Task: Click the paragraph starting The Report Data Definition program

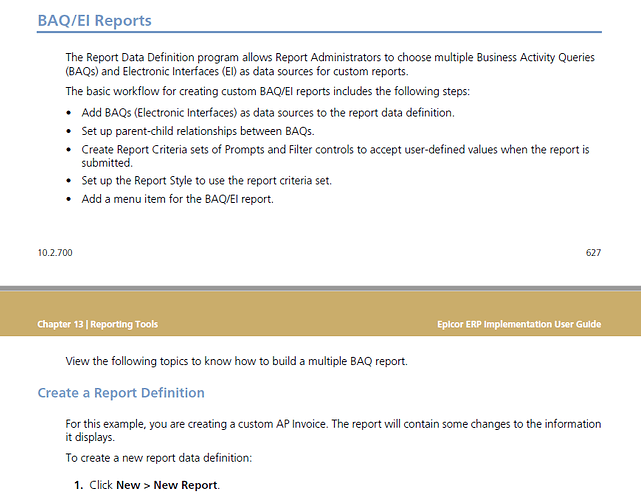Action: (330, 64)
